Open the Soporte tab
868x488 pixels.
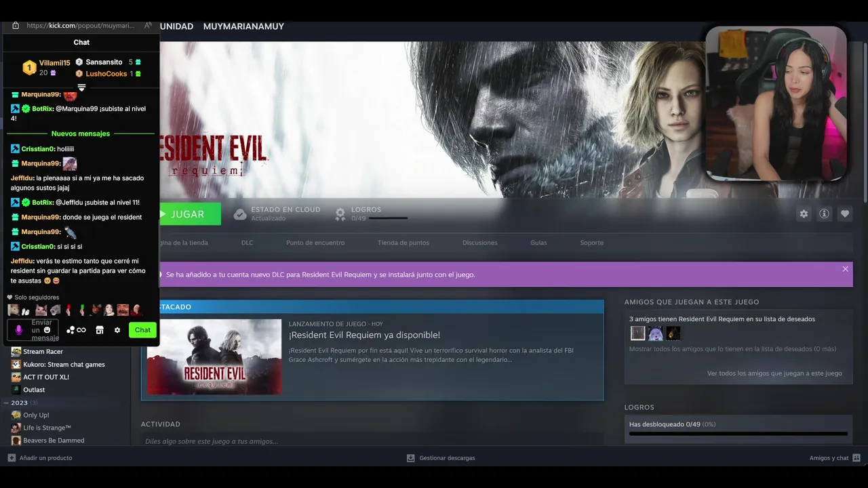(591, 243)
